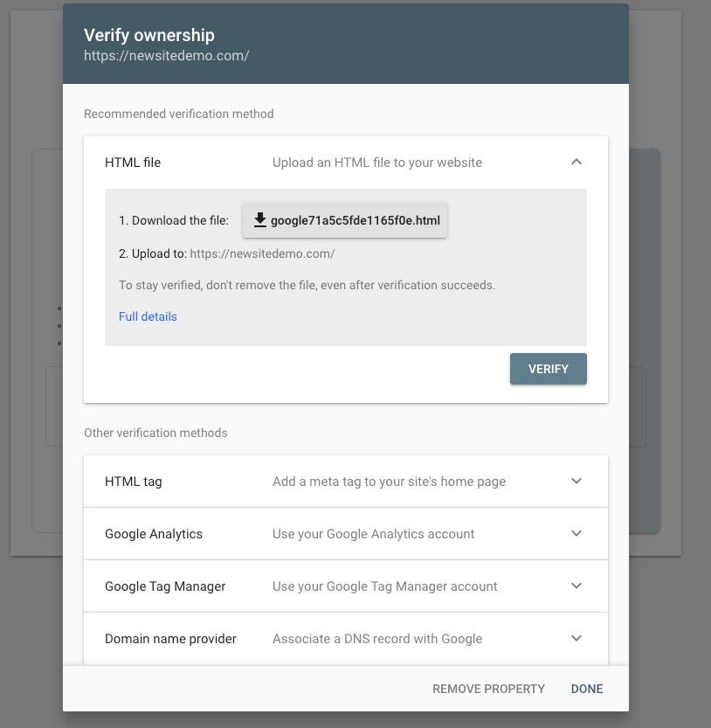
Task: Click the download icon on the verification file button
Action: tap(259, 220)
